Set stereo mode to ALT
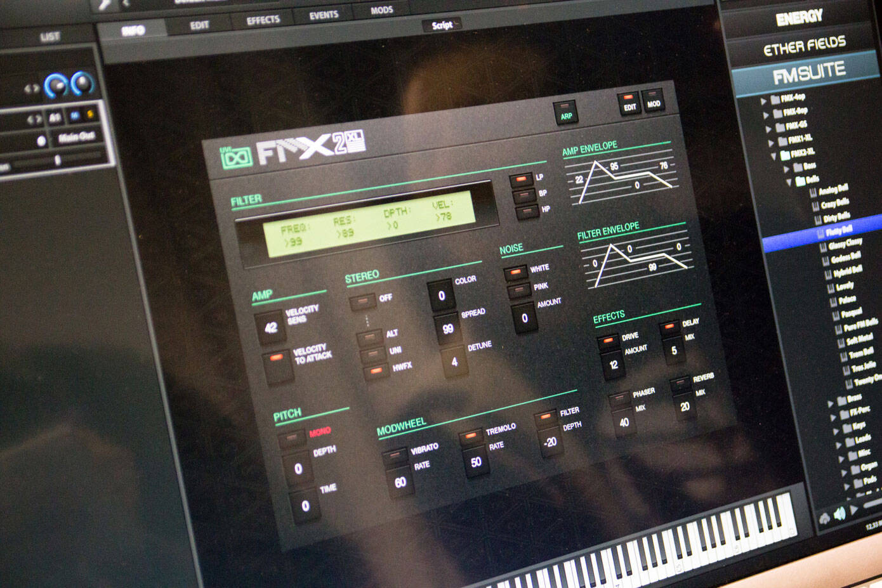 click(x=369, y=337)
